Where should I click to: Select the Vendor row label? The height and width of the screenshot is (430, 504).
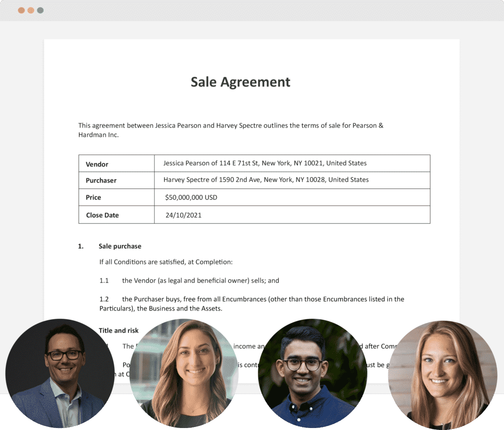pyautogui.click(x=96, y=163)
